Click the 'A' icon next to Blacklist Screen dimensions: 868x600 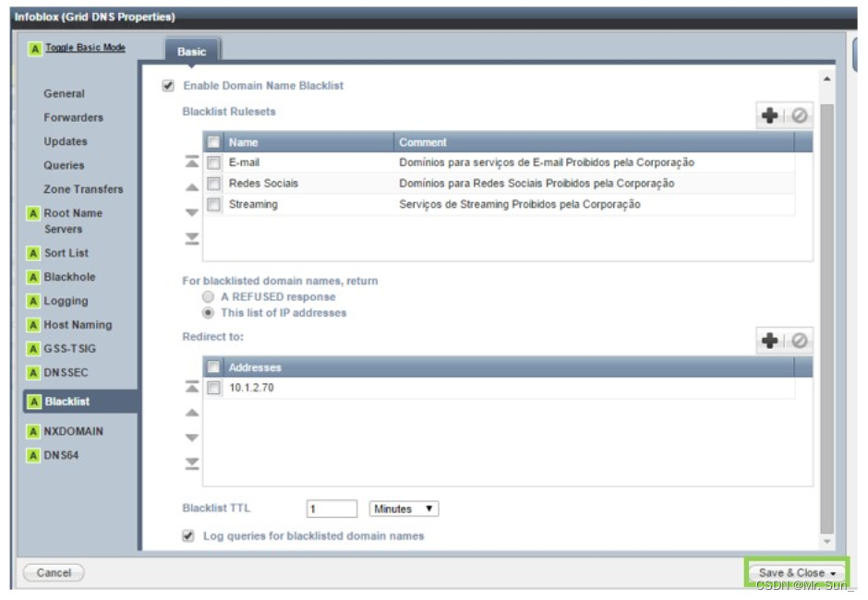[x=34, y=402]
